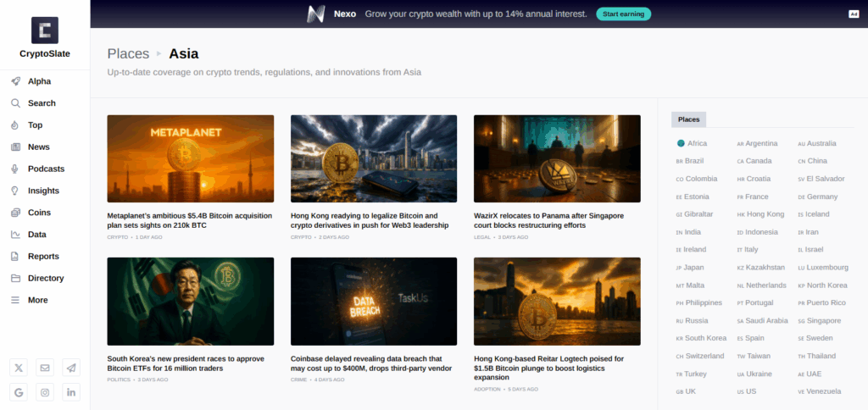Click the CryptoSlate logo icon
Viewport: 868px width, 410px height.
(x=45, y=30)
